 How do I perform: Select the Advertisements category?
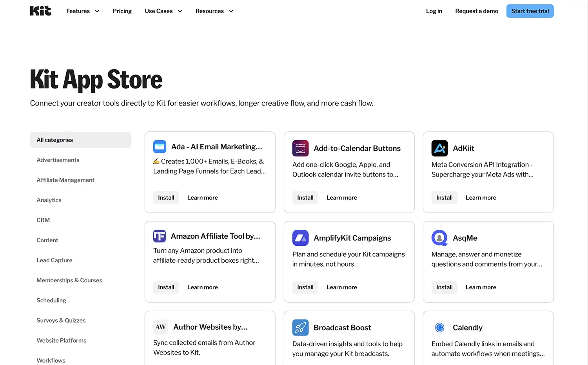58,160
